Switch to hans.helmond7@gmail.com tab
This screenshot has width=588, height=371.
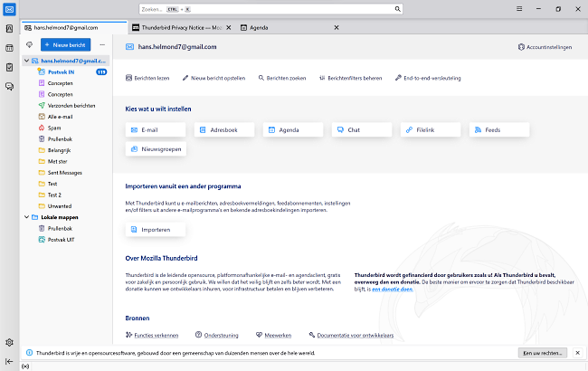[x=74, y=27]
